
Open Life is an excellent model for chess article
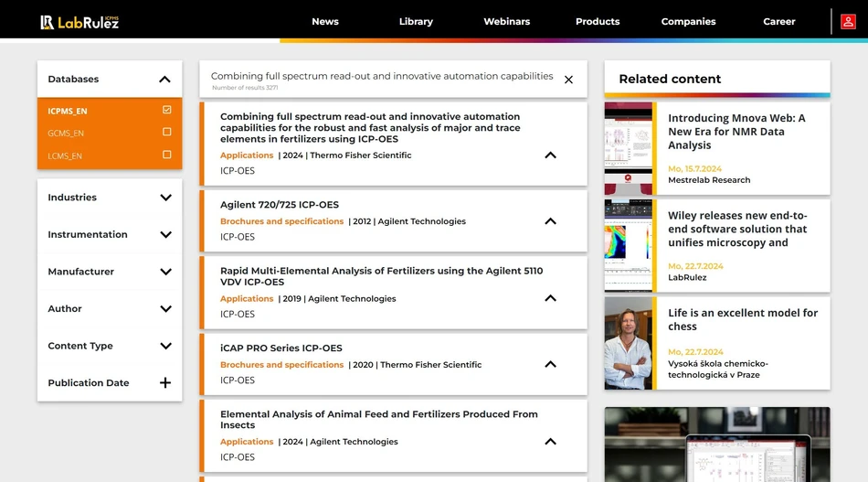(742, 320)
